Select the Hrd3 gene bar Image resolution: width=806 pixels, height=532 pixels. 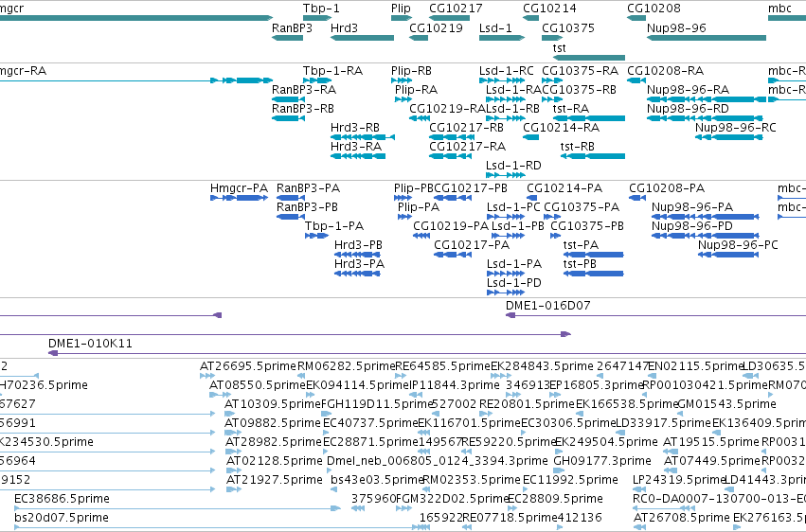click(362, 38)
